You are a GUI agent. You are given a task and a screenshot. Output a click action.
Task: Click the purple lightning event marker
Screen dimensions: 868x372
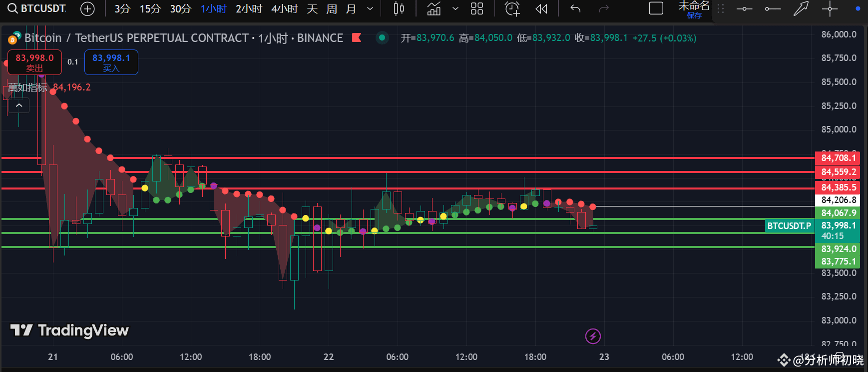593,336
